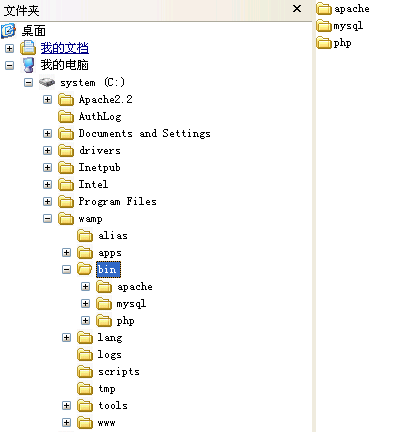Select 'apache' label under bin in tree

(x=135, y=287)
